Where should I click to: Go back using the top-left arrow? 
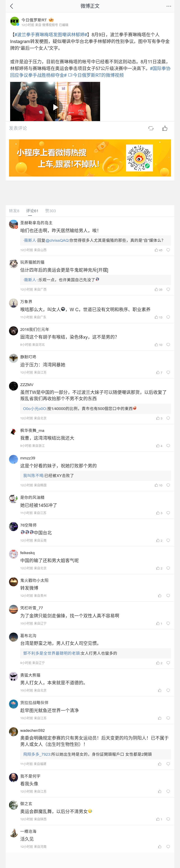click(x=12, y=6)
